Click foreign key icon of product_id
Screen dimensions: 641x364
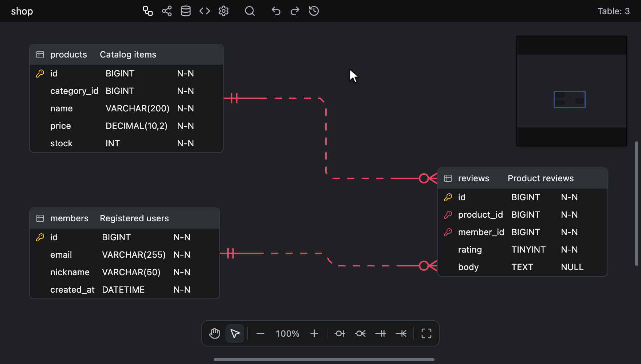tap(448, 215)
